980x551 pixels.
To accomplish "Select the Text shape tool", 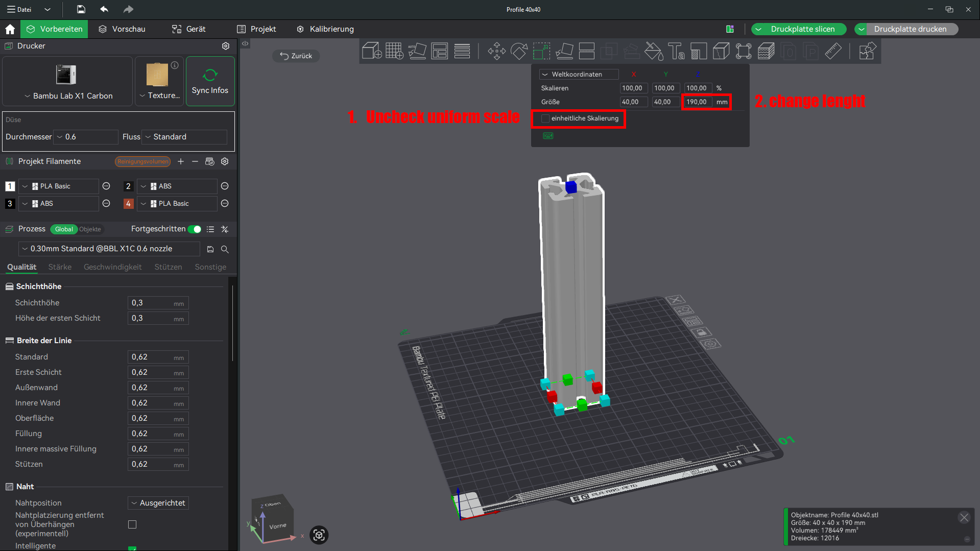I will coord(676,51).
